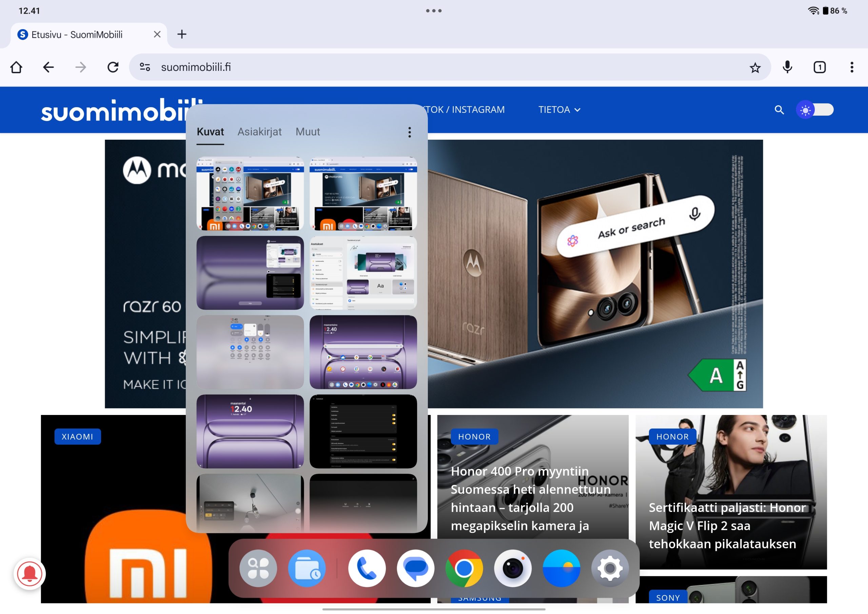Open the SONY category tag
The height and width of the screenshot is (614, 868).
668,597
